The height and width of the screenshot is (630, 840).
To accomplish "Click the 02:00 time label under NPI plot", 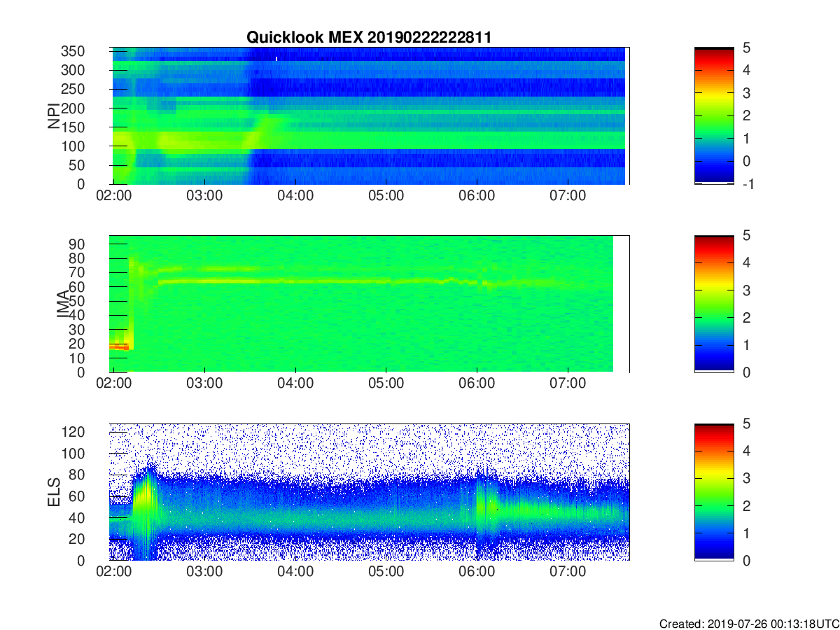I will [x=114, y=197].
